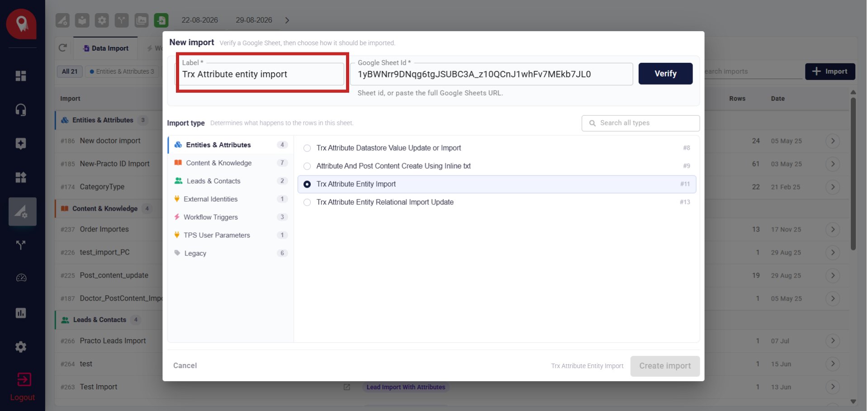This screenshot has width=868, height=411.
Task: Click the Search all types field
Action: click(640, 123)
